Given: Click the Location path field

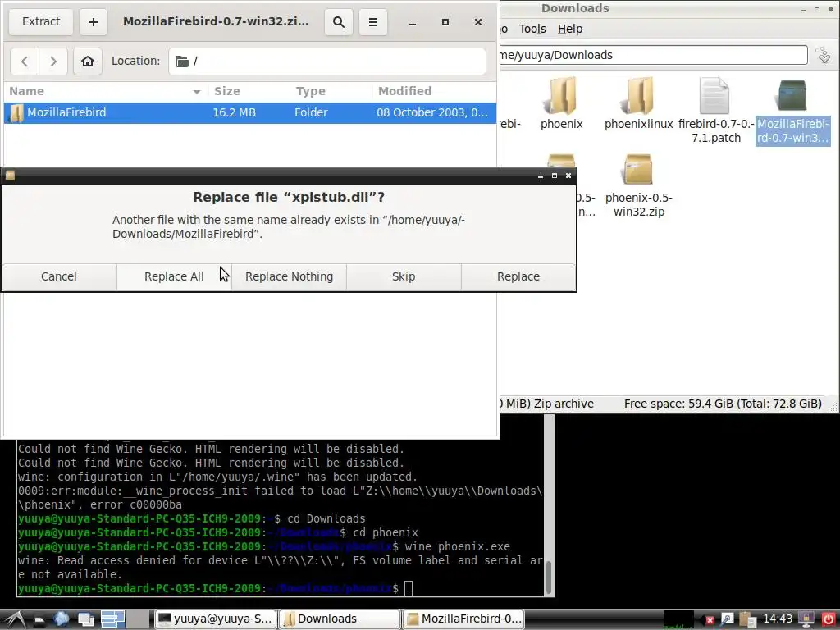Looking at the screenshot, I should click(327, 61).
